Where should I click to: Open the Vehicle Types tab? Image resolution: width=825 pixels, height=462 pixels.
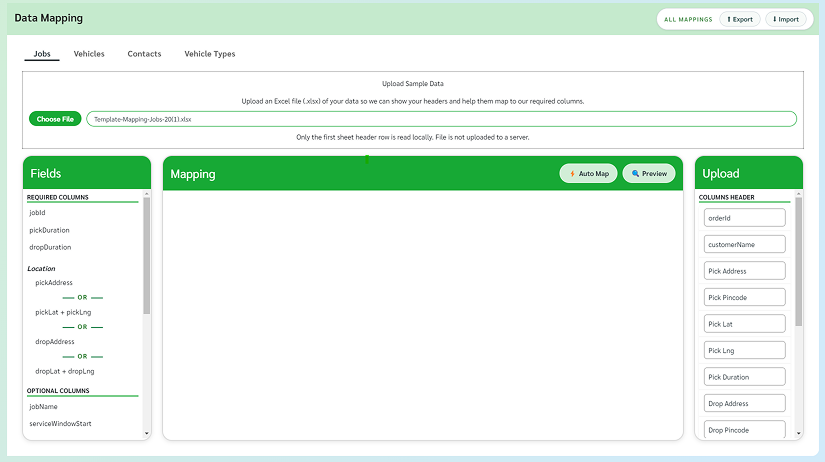pyautogui.click(x=210, y=54)
